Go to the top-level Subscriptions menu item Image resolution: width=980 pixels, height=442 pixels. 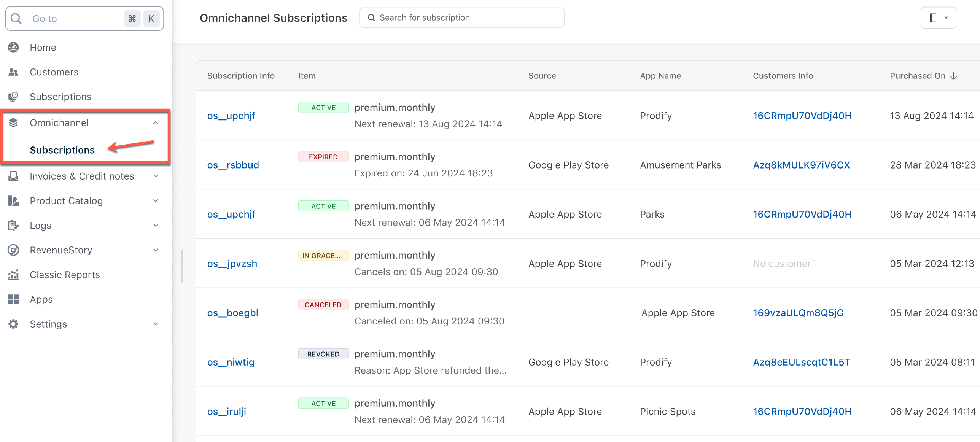60,97
